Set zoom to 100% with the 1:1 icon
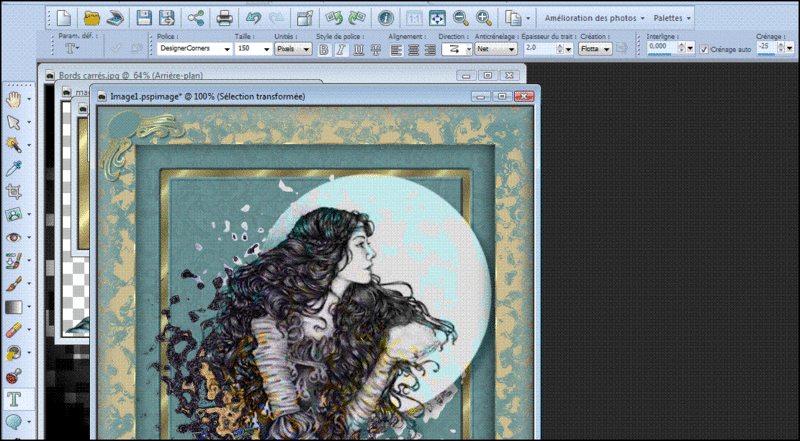The width and height of the screenshot is (800, 441). pos(414,18)
